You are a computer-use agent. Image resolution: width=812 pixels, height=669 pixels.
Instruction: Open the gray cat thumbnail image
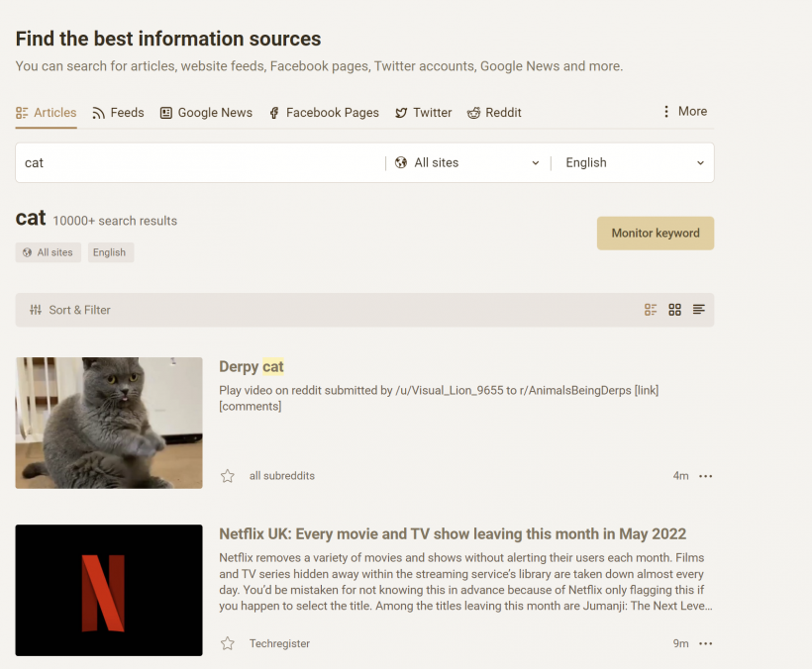click(109, 423)
